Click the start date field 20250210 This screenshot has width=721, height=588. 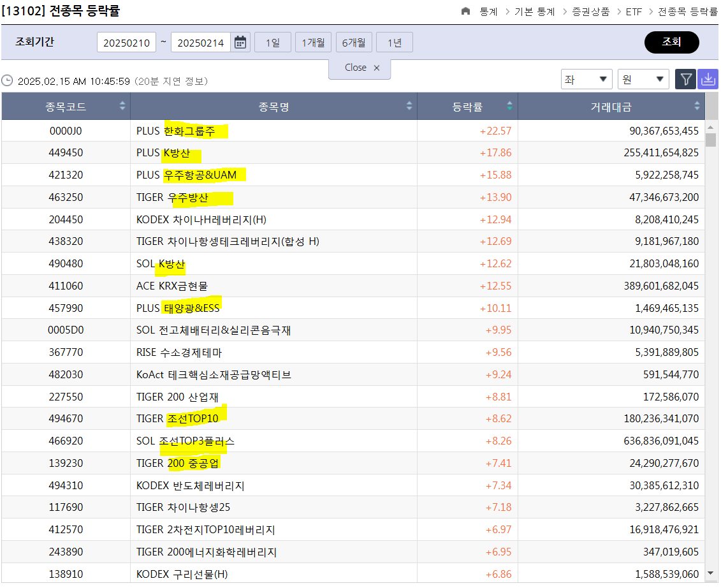pyautogui.click(x=126, y=43)
